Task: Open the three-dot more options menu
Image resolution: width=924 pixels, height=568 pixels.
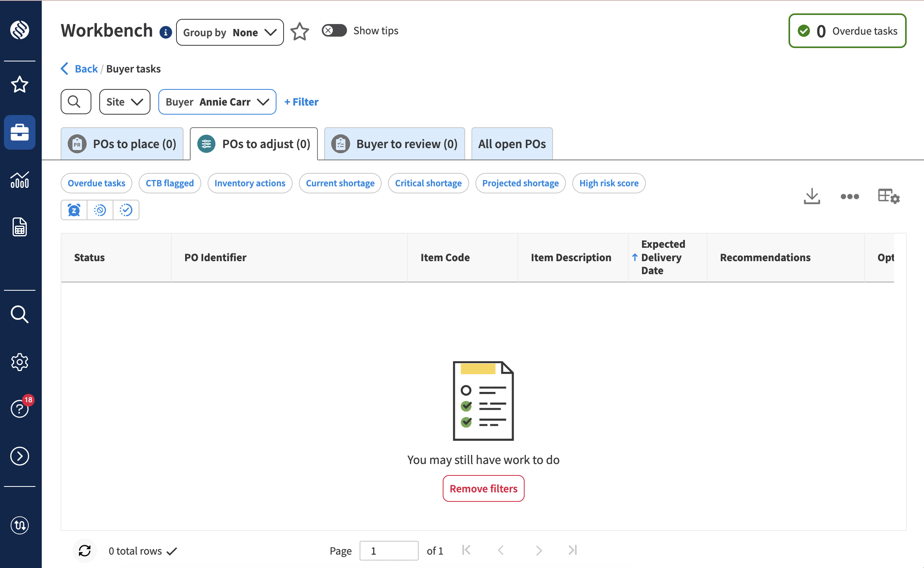Action: point(850,196)
